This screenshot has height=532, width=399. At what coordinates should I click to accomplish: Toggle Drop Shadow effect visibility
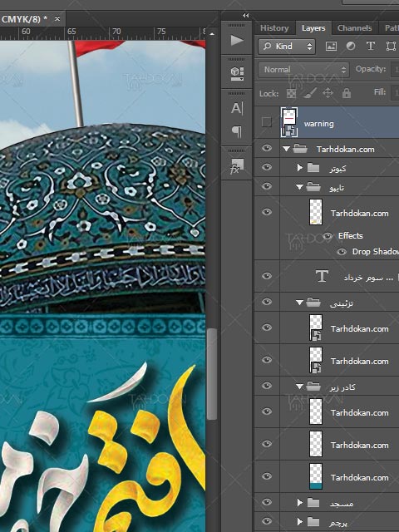click(x=342, y=252)
